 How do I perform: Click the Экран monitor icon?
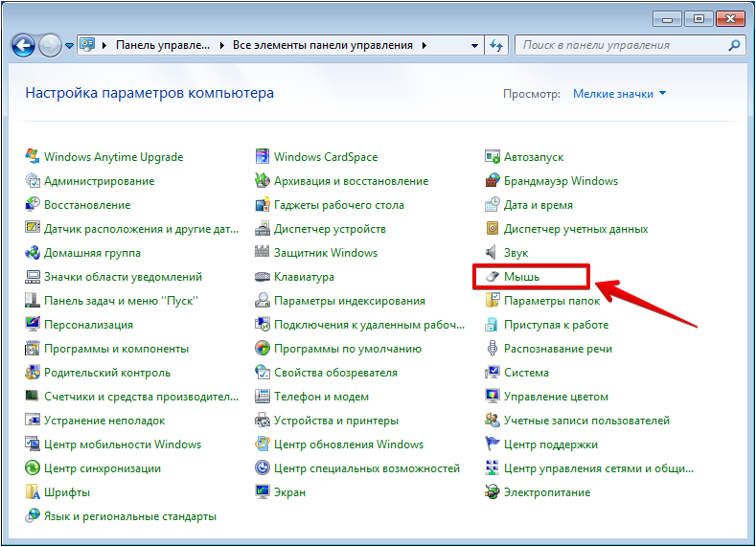coord(263,491)
